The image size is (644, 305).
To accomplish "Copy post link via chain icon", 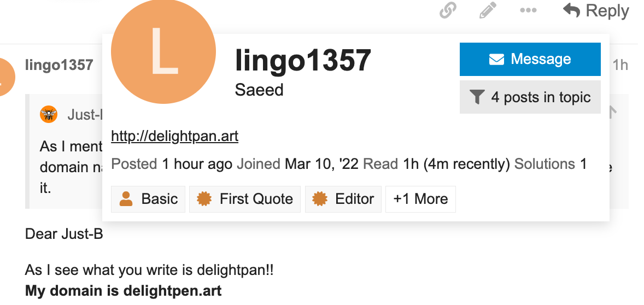I will [x=448, y=11].
